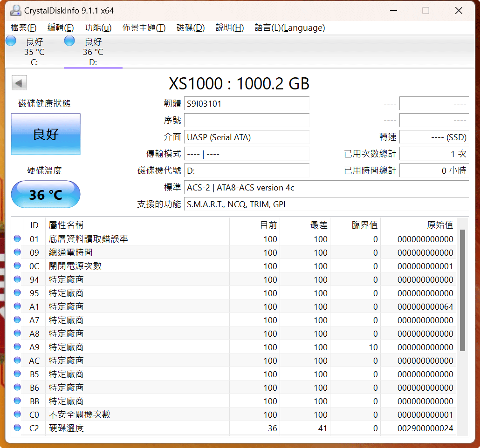Click the status orb for attribute 0C

(17, 265)
